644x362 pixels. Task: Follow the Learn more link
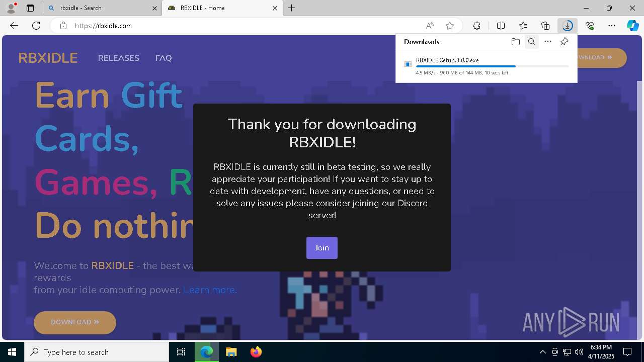(210, 290)
